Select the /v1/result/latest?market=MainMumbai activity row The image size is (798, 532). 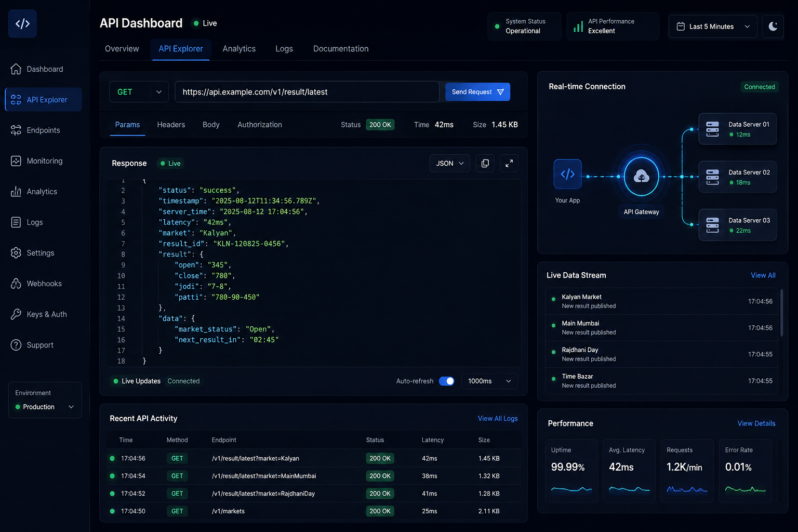point(314,476)
